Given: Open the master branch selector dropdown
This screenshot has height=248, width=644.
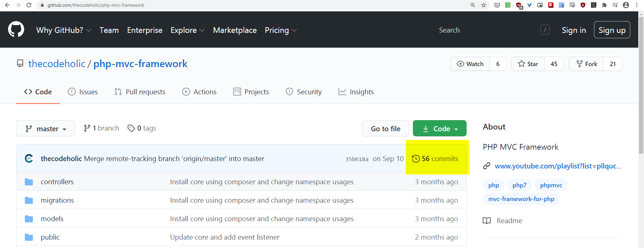Looking at the screenshot, I should pos(46,129).
